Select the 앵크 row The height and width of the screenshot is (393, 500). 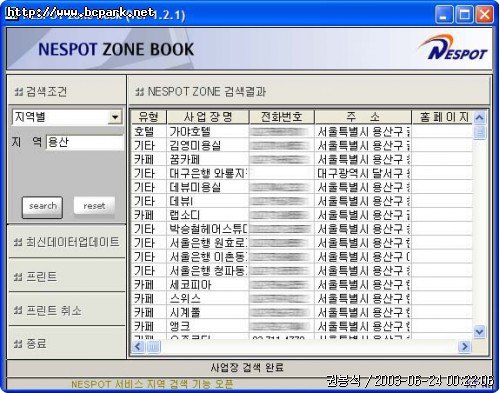pos(302,326)
